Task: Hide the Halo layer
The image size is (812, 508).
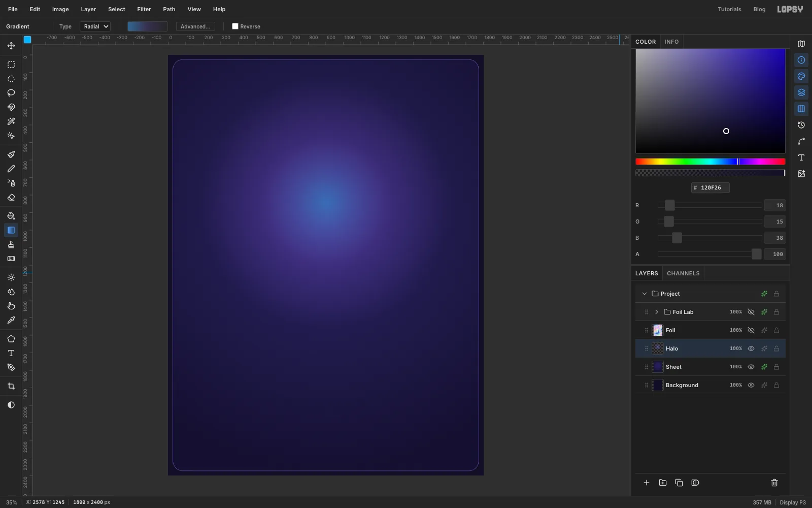Action: tap(751, 348)
